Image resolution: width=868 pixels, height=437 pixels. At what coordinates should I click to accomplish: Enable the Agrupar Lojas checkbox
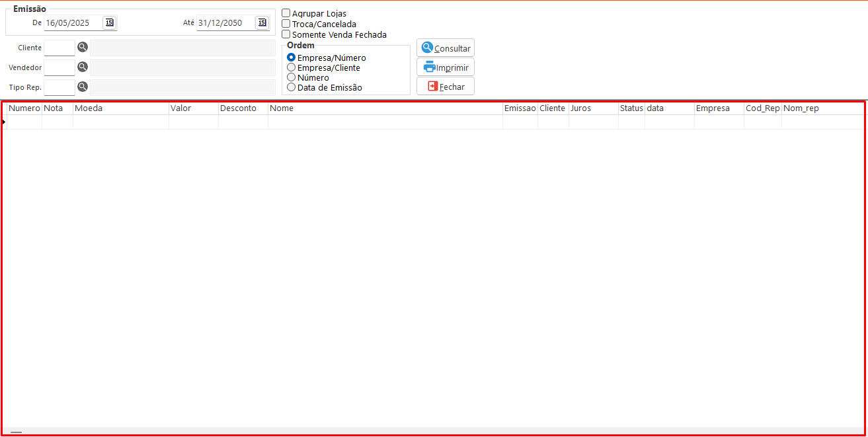pyautogui.click(x=286, y=13)
